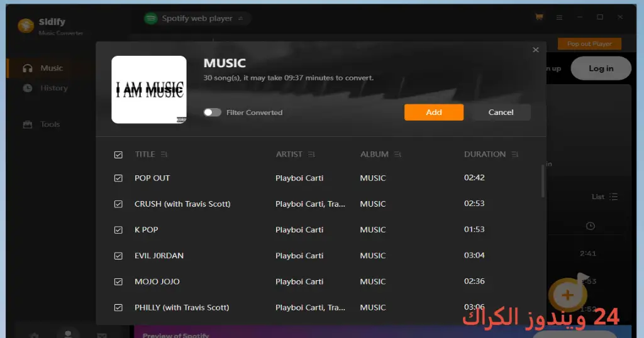
Task: Click the POP OUT song title
Action: (x=152, y=178)
